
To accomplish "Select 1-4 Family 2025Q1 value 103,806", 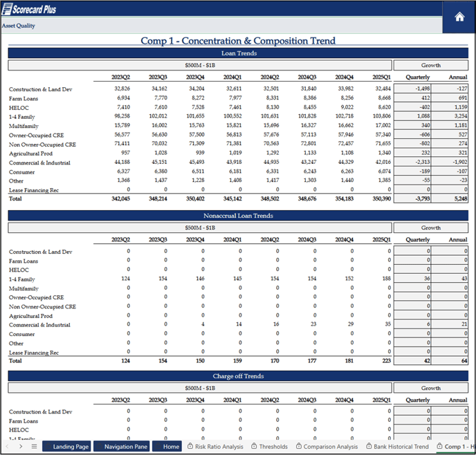I will pos(382,116).
